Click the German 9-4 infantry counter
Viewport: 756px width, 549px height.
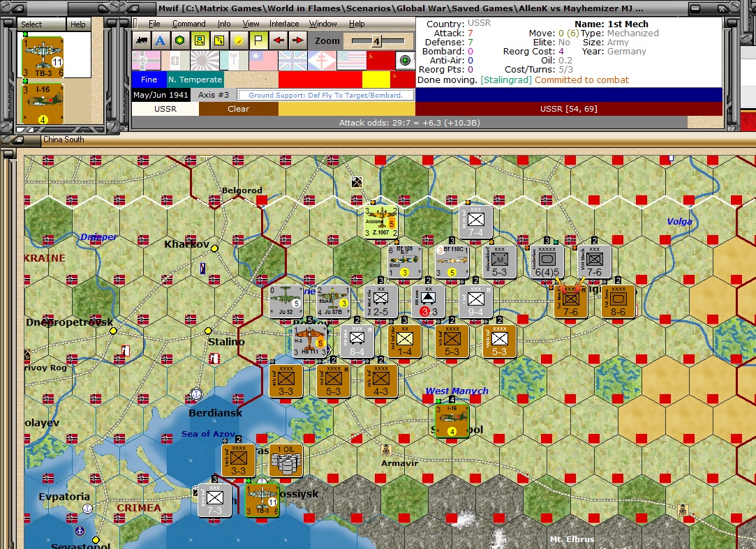475,301
